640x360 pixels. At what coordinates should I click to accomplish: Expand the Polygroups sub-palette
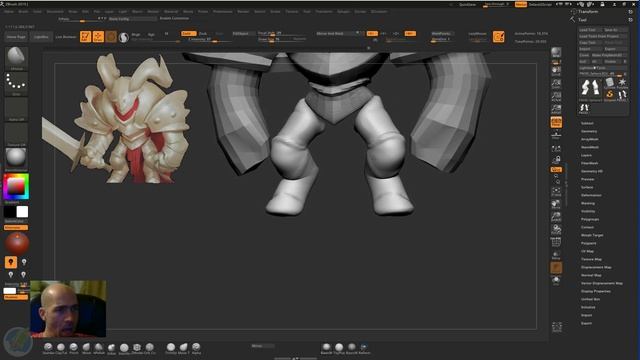click(x=590, y=219)
